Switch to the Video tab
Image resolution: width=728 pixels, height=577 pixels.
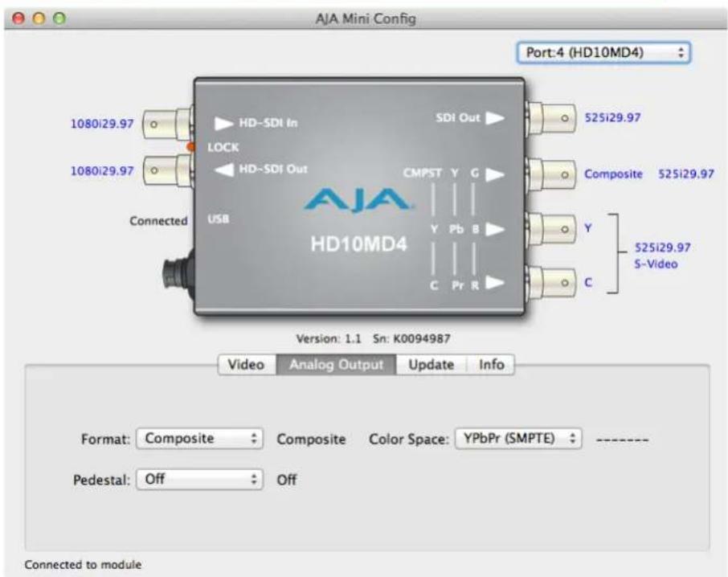coord(246,364)
